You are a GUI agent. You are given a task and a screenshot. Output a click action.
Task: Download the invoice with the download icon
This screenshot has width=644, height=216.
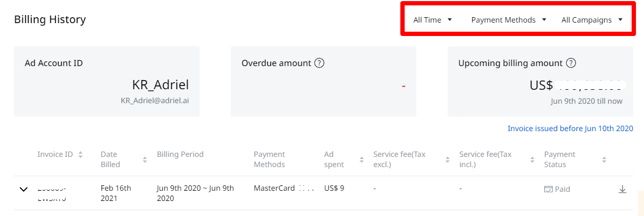coord(623,189)
